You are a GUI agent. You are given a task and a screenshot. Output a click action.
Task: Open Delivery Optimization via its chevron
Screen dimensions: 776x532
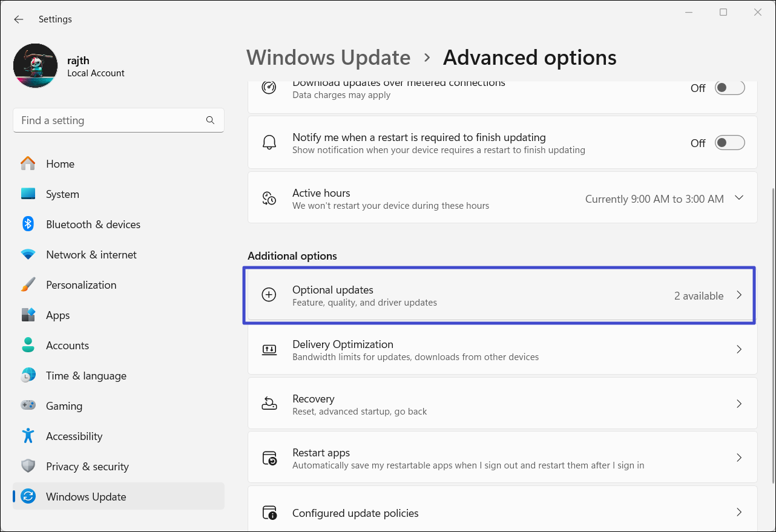click(x=738, y=350)
